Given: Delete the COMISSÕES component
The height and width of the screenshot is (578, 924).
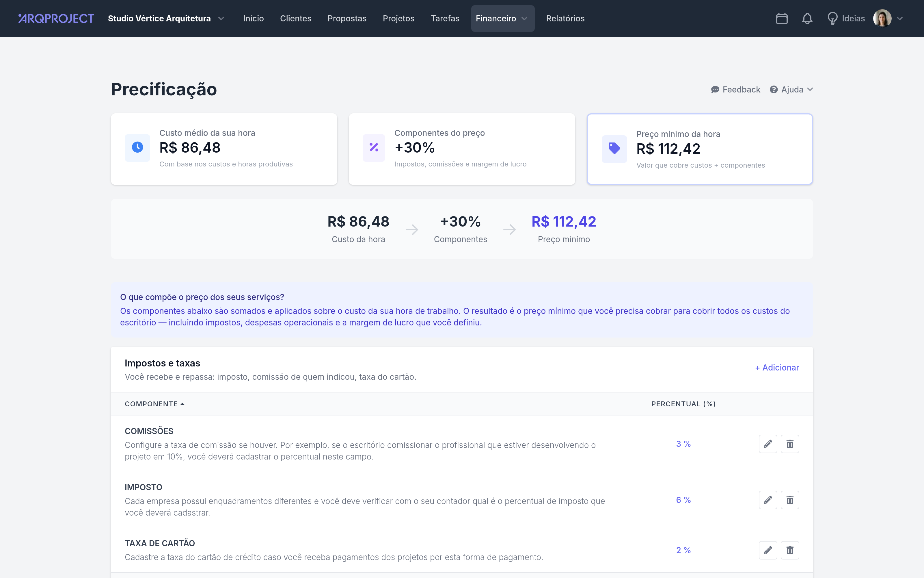Looking at the screenshot, I should [790, 444].
